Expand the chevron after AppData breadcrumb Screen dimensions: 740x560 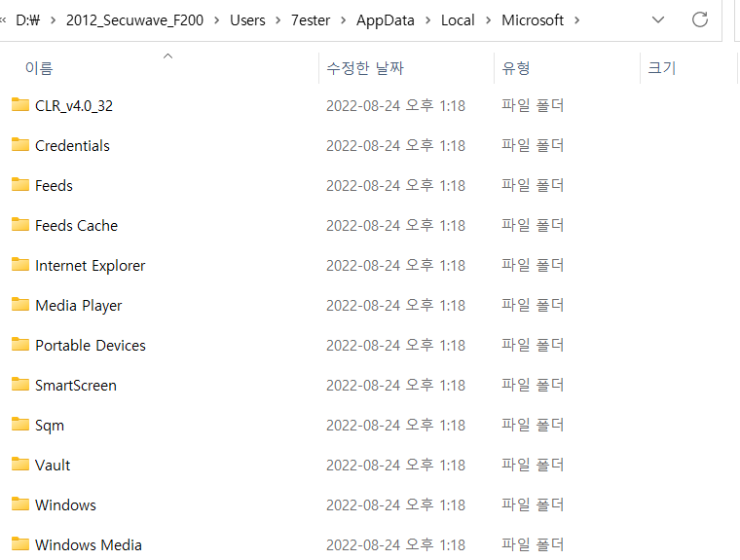427,20
